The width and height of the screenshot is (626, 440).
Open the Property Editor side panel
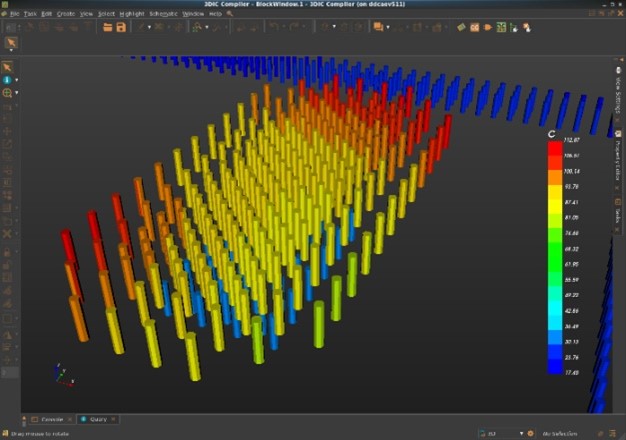pos(618,158)
